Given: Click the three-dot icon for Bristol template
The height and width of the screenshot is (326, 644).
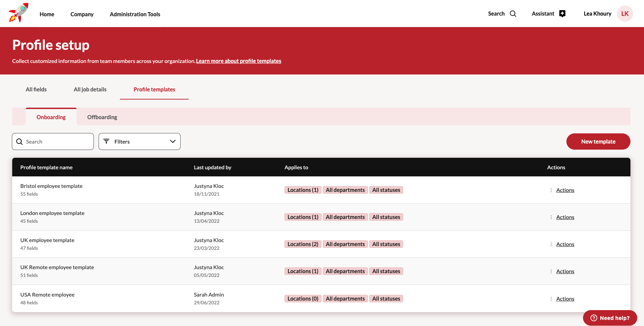Looking at the screenshot, I should click(551, 190).
